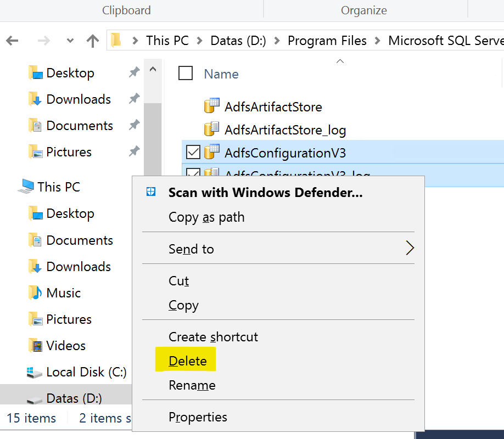Click the AdfsConfigurationV3 database file icon
Screen dimensions: 504x439
[212, 151]
